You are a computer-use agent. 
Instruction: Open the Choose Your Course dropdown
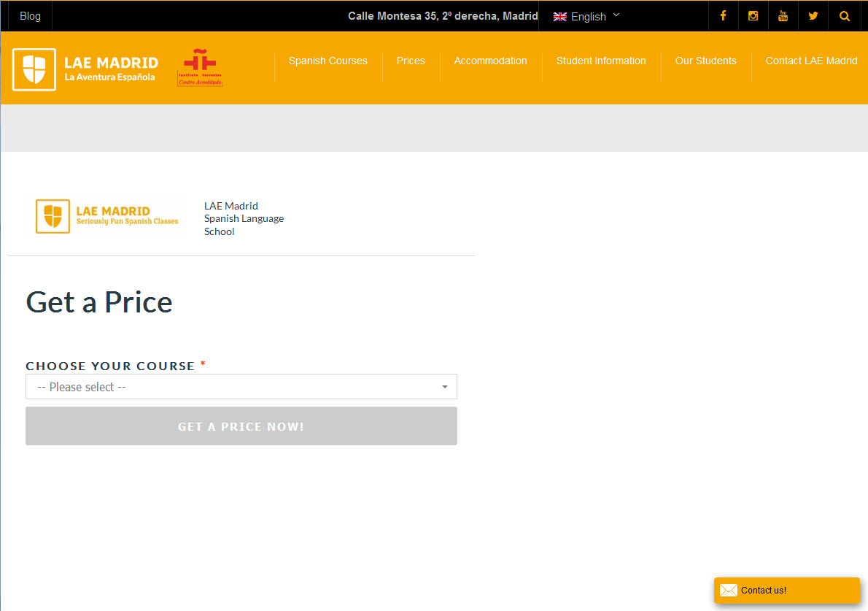click(241, 387)
